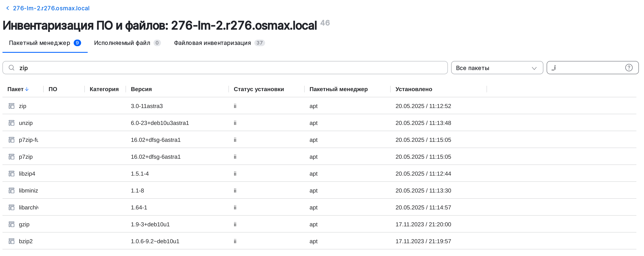Click the back chevron arrow icon
The image size is (644, 256).
point(7,8)
